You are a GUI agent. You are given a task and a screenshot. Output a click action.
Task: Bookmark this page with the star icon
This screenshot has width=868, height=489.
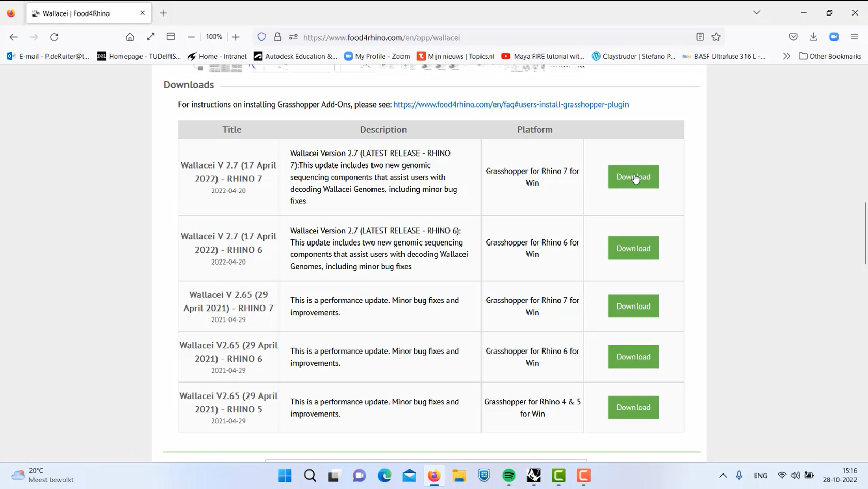pos(716,37)
